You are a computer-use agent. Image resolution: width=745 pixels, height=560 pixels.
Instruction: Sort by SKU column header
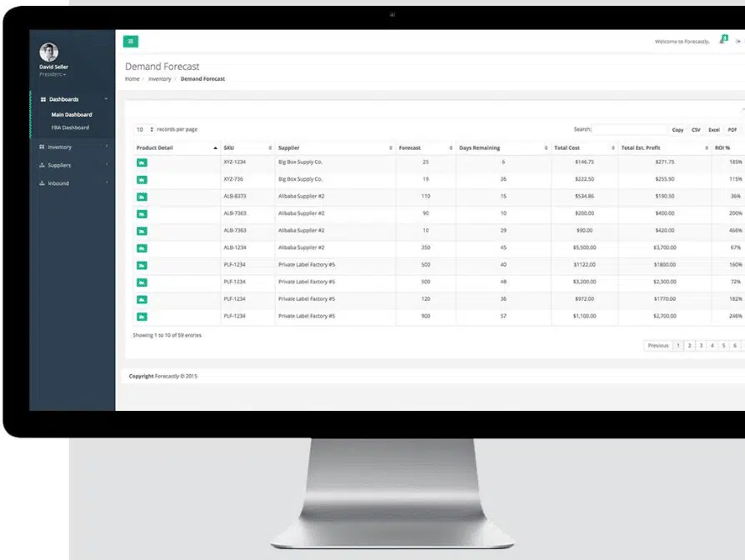(x=247, y=147)
